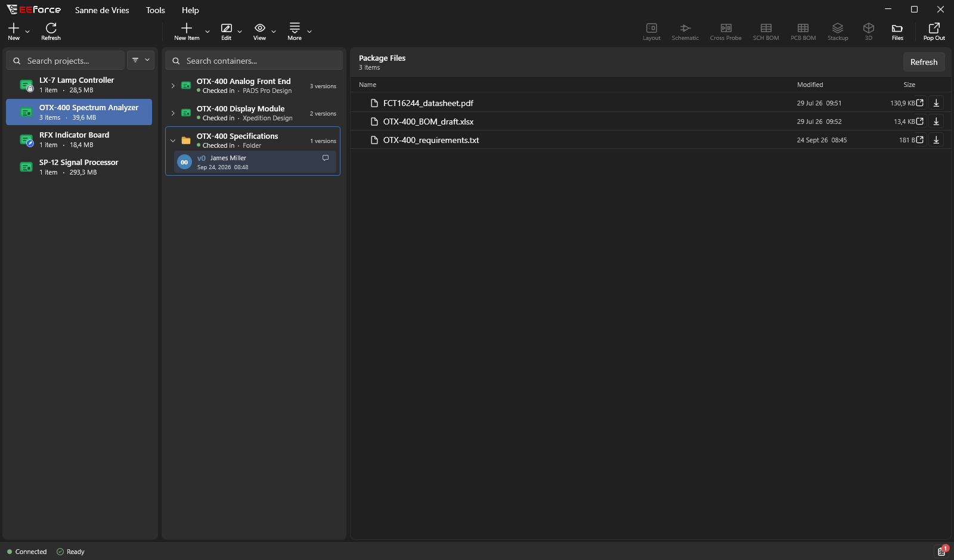This screenshot has width=954, height=560.
Task: Open the New dropdown arrow
Action: 27,32
